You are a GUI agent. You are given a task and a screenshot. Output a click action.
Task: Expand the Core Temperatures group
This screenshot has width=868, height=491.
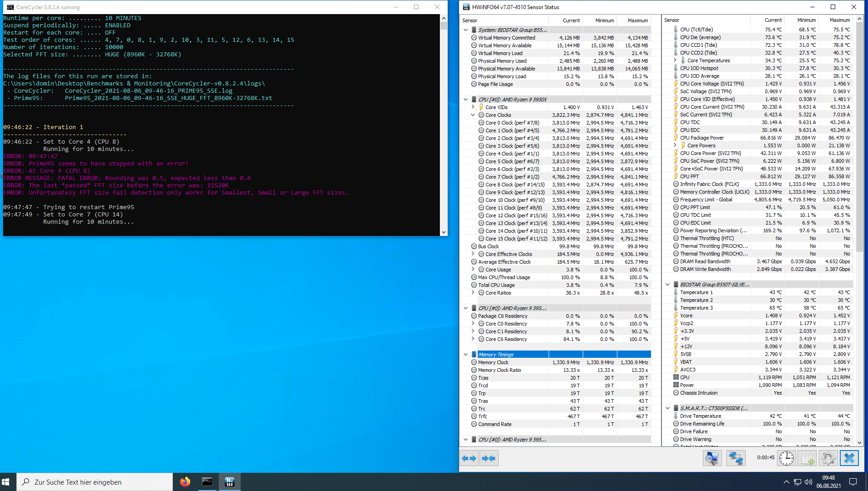[x=675, y=60]
